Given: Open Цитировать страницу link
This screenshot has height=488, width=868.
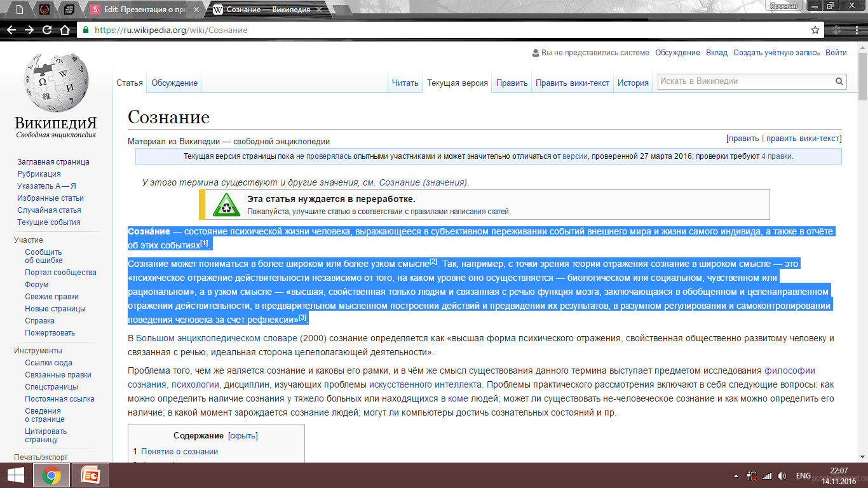Looking at the screenshot, I should 46,435.
